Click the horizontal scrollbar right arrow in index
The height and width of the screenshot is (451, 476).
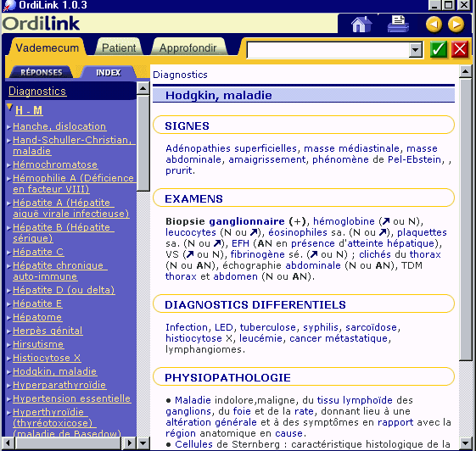(130, 443)
